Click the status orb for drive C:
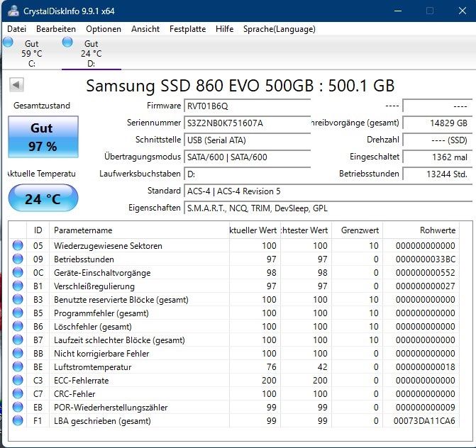476x448 pixels. 9,42
